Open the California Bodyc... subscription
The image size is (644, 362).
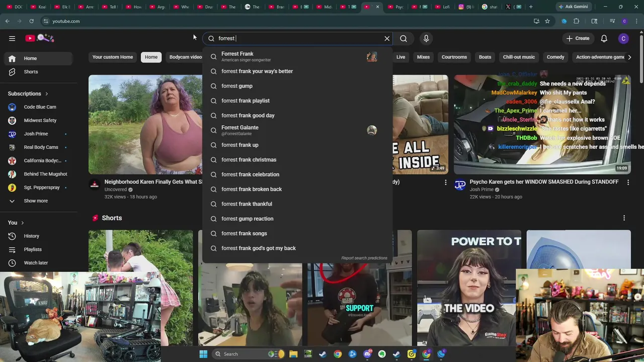(x=39, y=160)
